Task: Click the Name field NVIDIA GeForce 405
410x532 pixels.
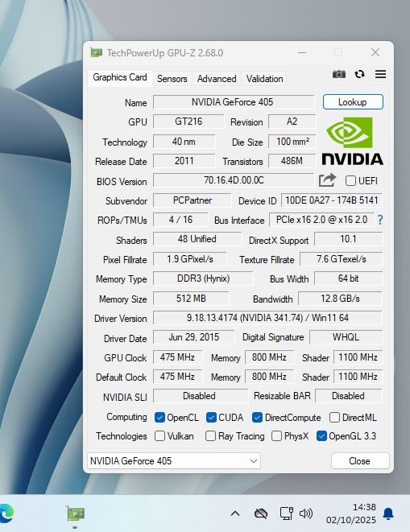Action: (234, 102)
